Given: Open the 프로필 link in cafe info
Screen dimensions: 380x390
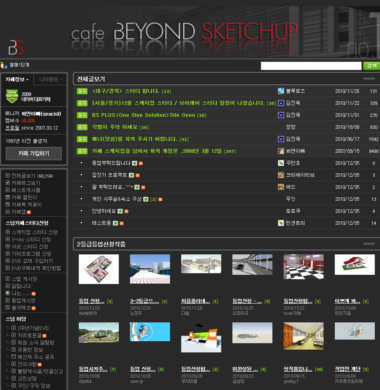Looking at the screenshot, I should pos(12,128).
